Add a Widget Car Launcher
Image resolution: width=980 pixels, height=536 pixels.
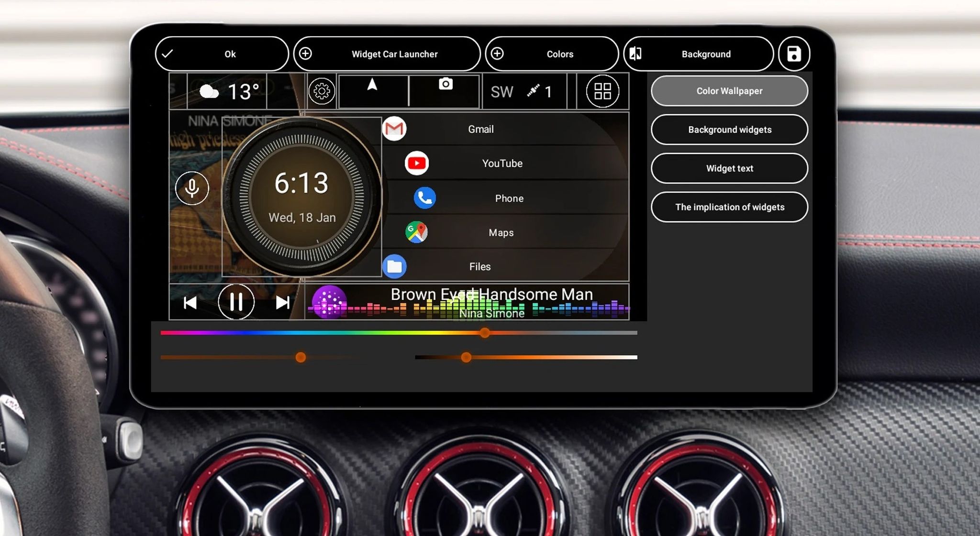[387, 54]
